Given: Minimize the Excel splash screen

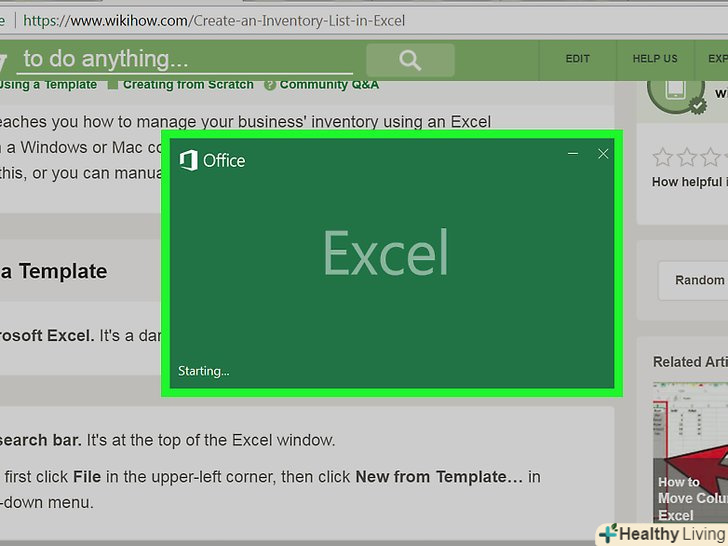Looking at the screenshot, I should 573,154.
